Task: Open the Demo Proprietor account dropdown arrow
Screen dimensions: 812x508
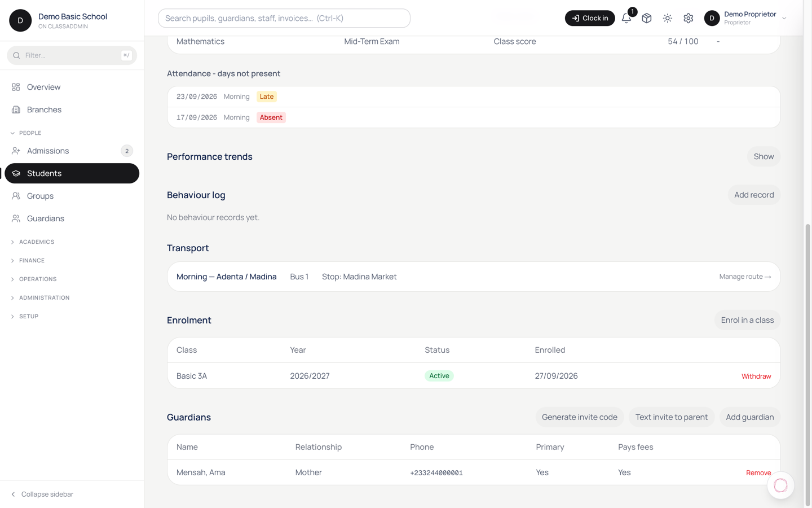Action: [x=784, y=18]
